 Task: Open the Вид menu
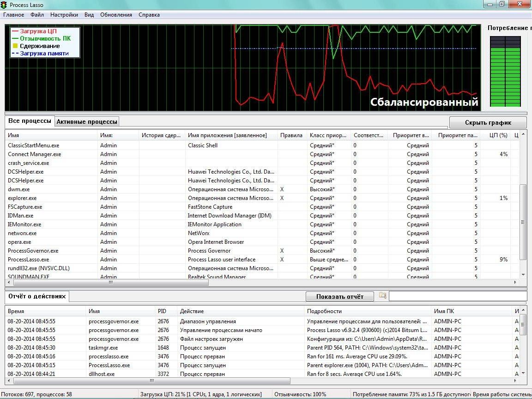89,15
